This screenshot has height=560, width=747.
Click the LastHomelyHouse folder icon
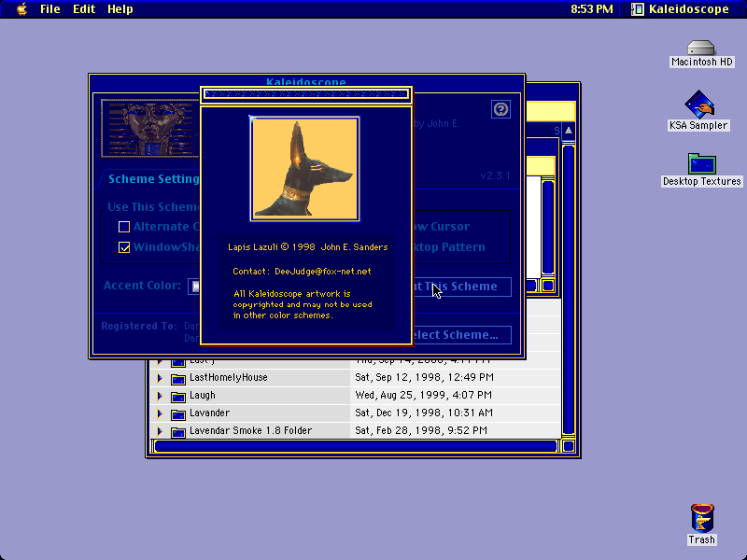click(178, 379)
